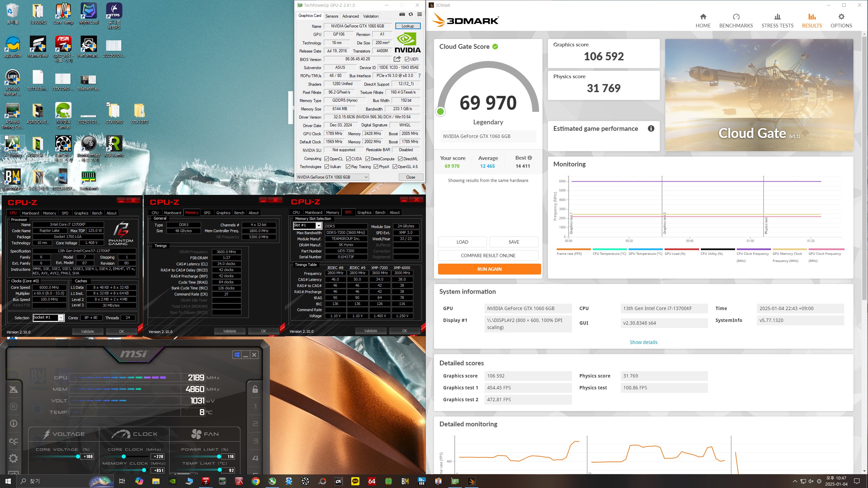Click the Power Limit slider handle
Screen dimensions: 868x488
pos(219,456)
